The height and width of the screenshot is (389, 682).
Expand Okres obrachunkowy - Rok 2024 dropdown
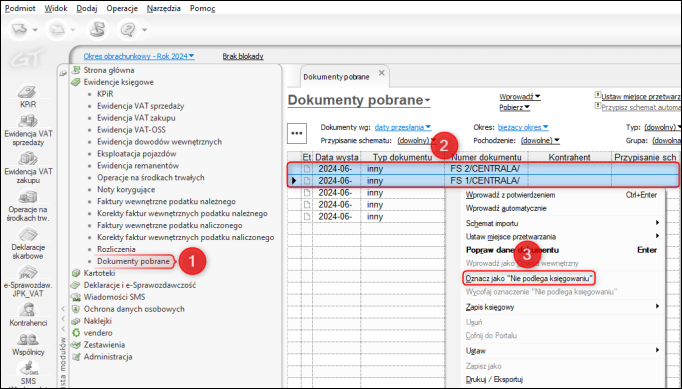[x=139, y=56]
